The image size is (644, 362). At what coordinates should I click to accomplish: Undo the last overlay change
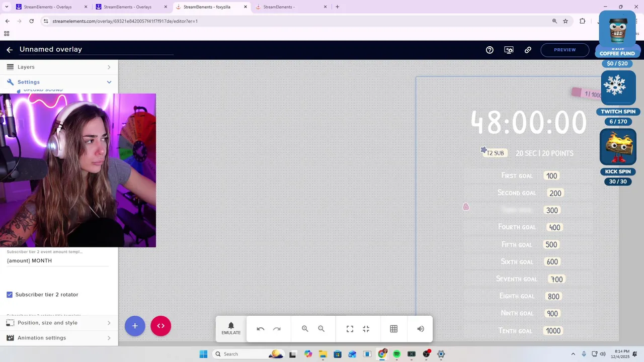click(x=261, y=329)
